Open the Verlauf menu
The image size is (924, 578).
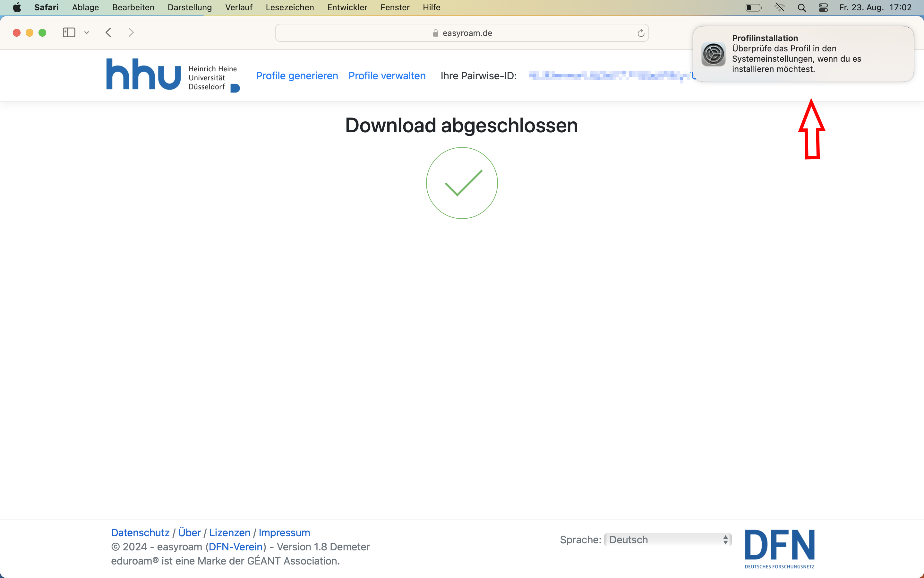point(239,7)
